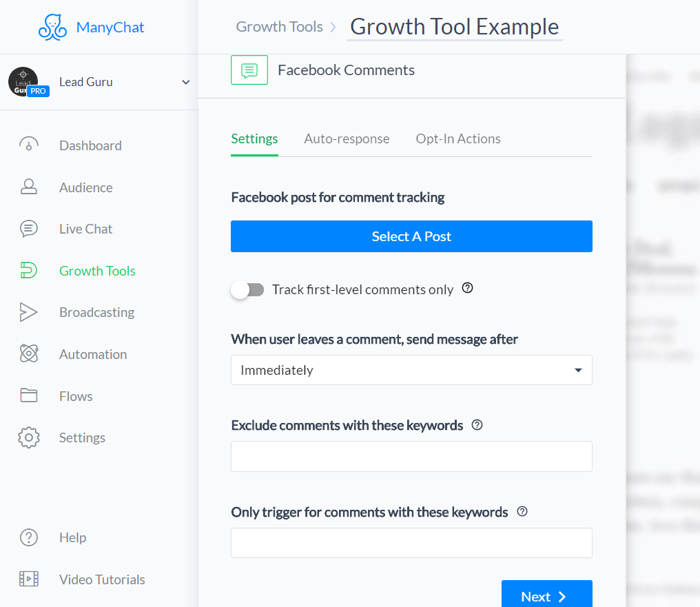Select Growth Tools in the sidebar
The width and height of the screenshot is (700, 607).
97,271
